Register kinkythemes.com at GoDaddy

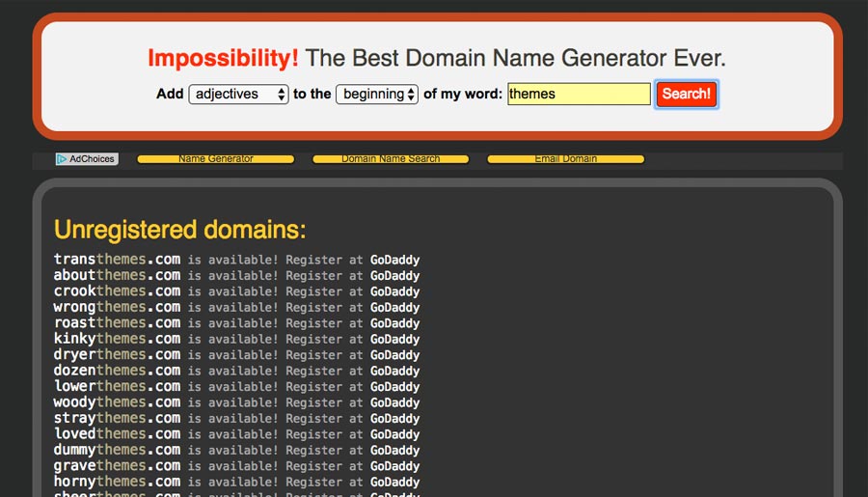tap(394, 339)
